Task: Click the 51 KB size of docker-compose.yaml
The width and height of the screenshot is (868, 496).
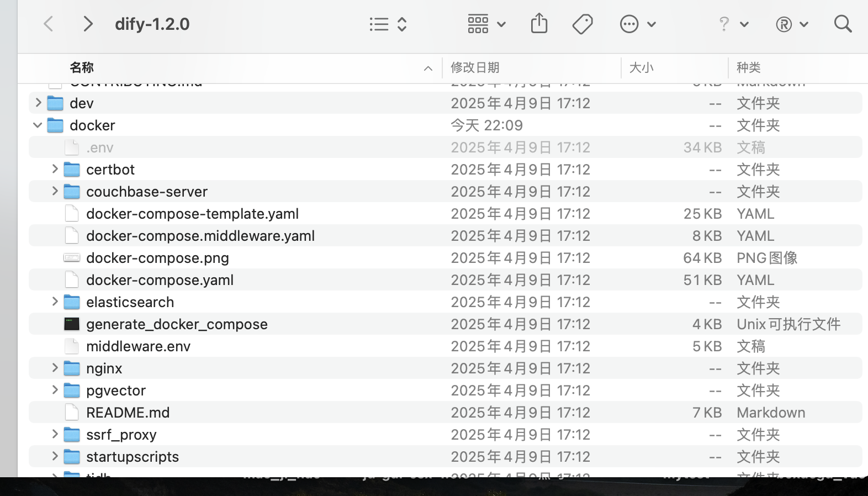Action: (702, 280)
